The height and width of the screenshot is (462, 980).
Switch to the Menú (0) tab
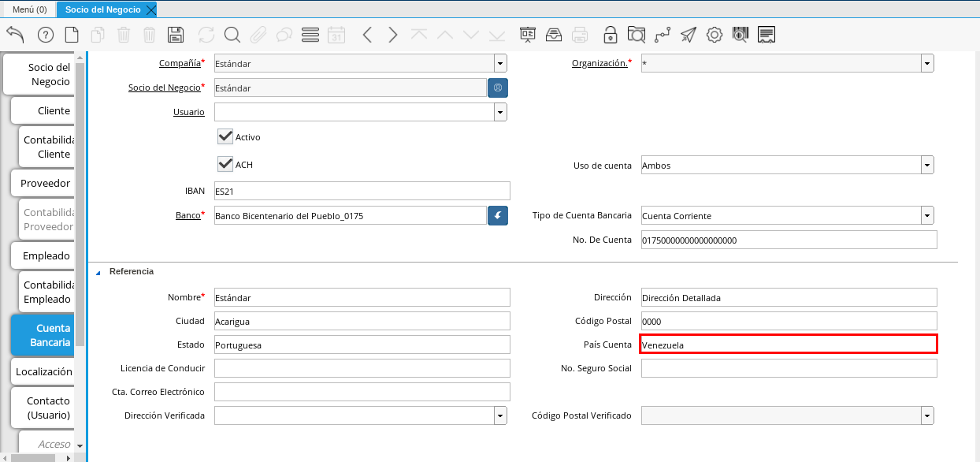(x=29, y=9)
